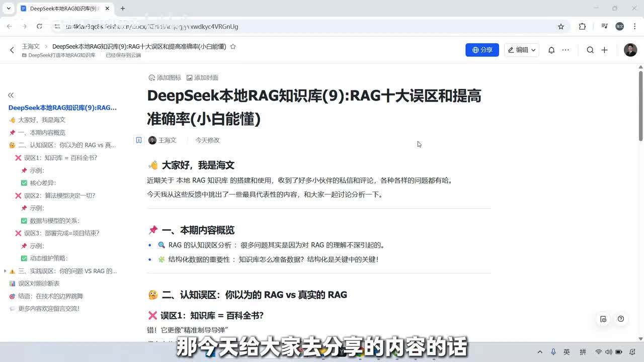Open the 编辑 mode dropdown

(x=521, y=50)
